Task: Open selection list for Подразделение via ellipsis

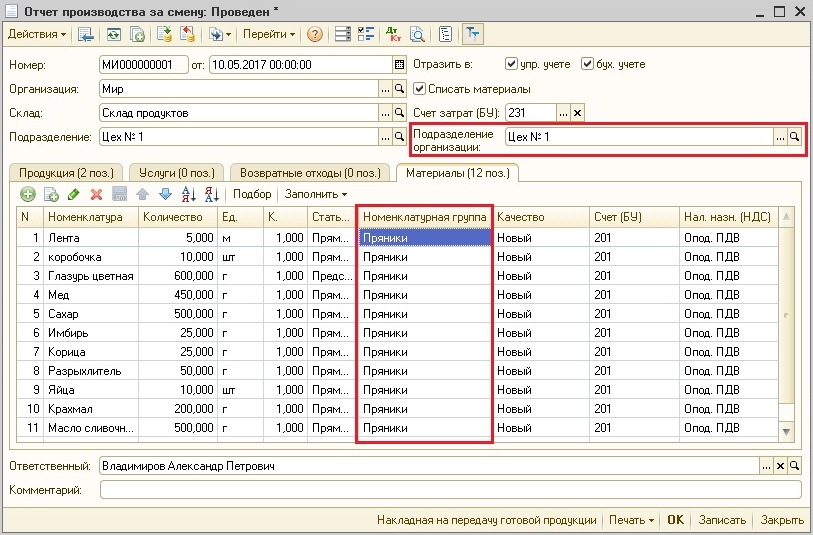Action: coord(385,137)
